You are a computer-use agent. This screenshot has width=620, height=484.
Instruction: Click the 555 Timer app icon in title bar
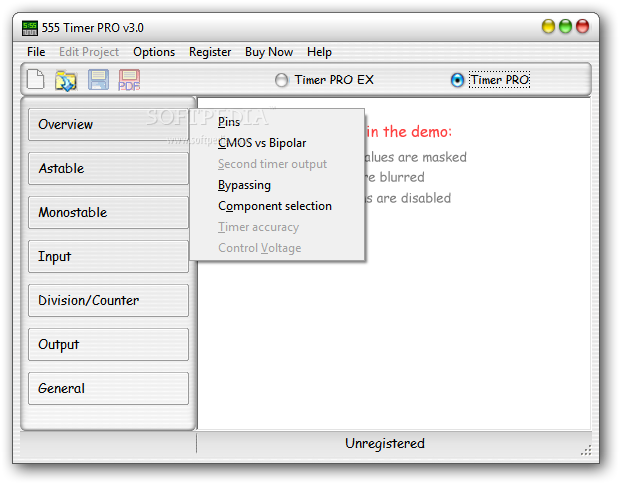(x=30, y=28)
